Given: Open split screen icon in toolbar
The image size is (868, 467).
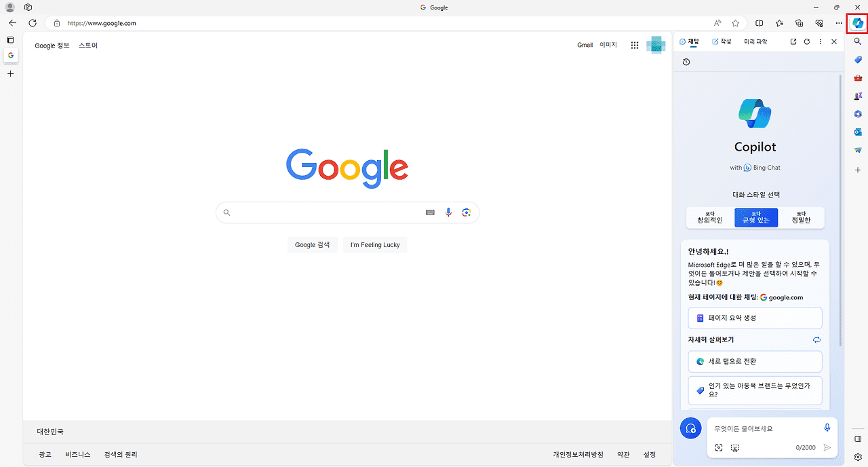Looking at the screenshot, I should pos(759,23).
